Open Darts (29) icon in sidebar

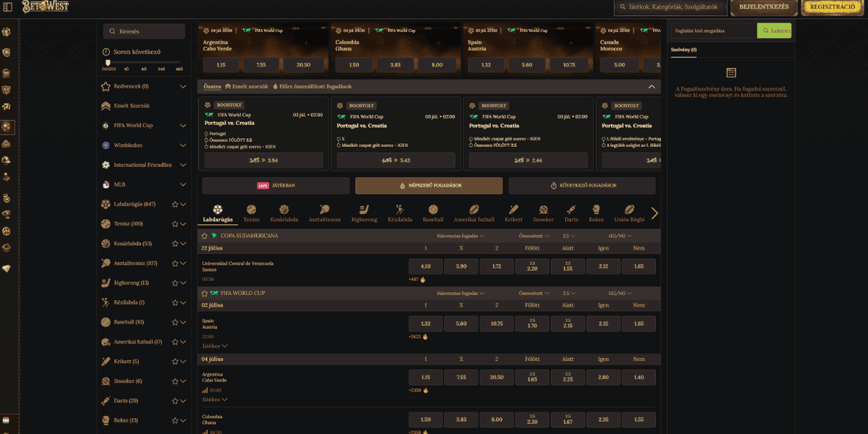pos(106,401)
